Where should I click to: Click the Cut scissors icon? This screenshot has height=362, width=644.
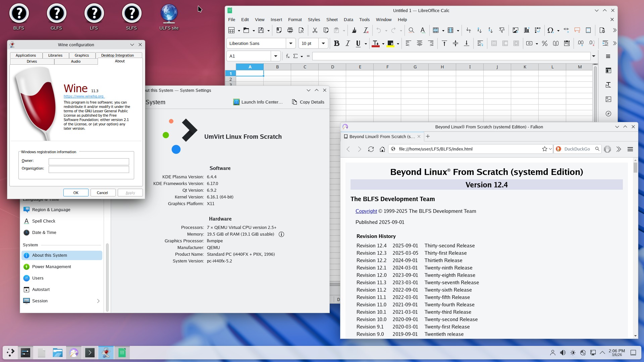click(x=315, y=30)
